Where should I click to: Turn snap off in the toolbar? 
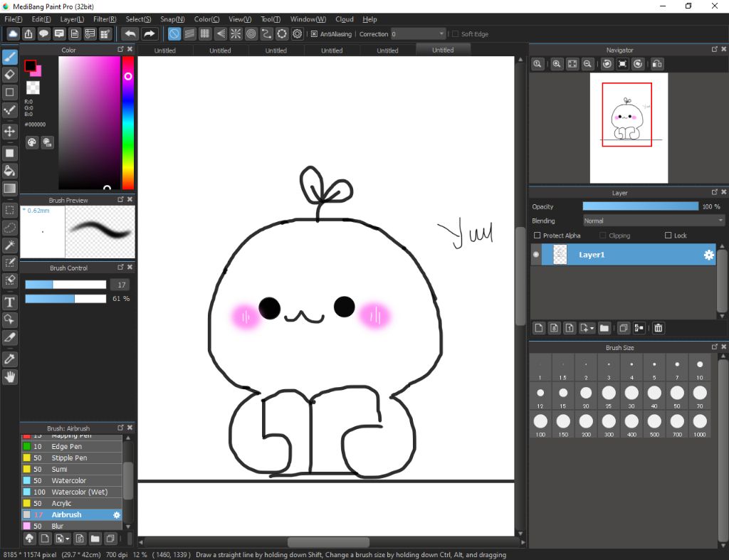174,34
